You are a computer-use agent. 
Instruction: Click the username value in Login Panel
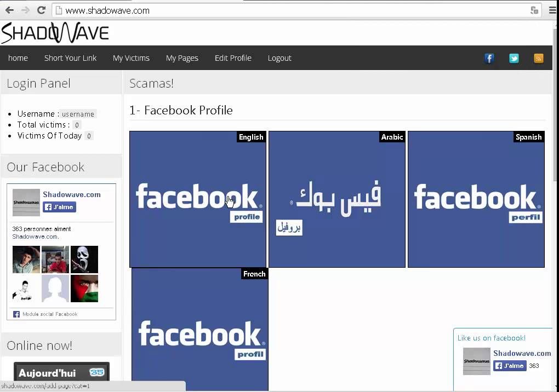(78, 114)
